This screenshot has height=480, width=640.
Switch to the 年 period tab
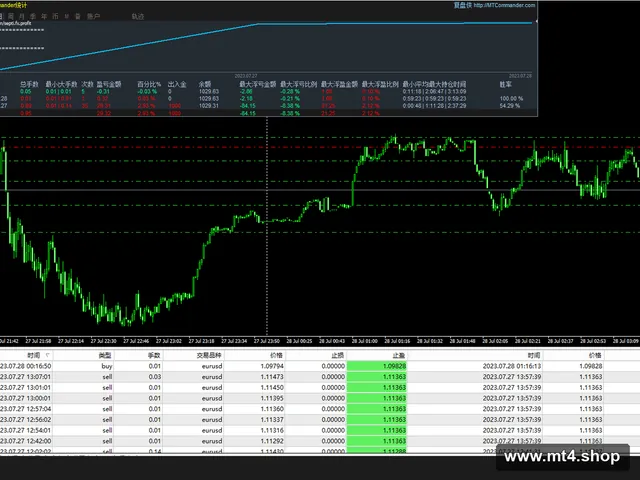(44, 16)
